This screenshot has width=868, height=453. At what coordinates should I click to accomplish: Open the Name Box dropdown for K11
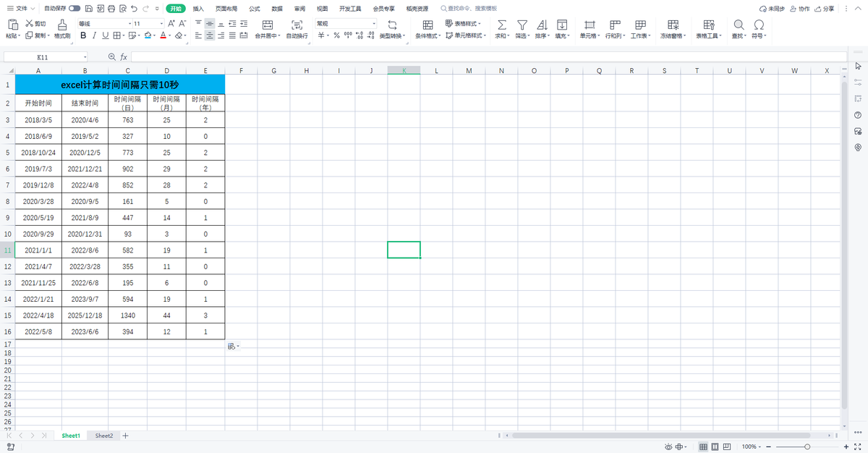point(85,56)
